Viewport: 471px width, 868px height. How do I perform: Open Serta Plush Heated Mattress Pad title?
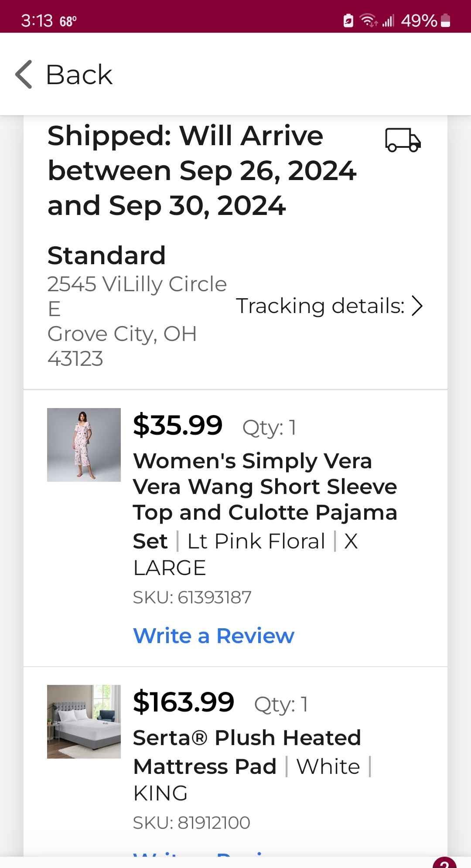[x=247, y=752]
